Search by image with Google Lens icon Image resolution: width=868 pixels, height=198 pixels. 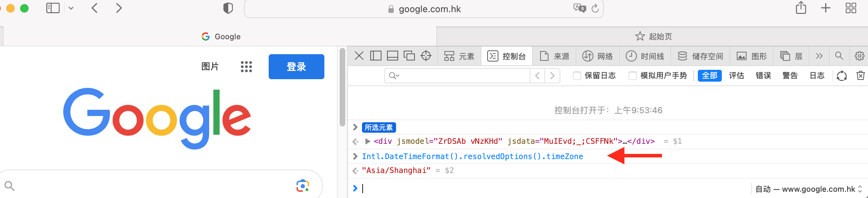[x=302, y=186]
